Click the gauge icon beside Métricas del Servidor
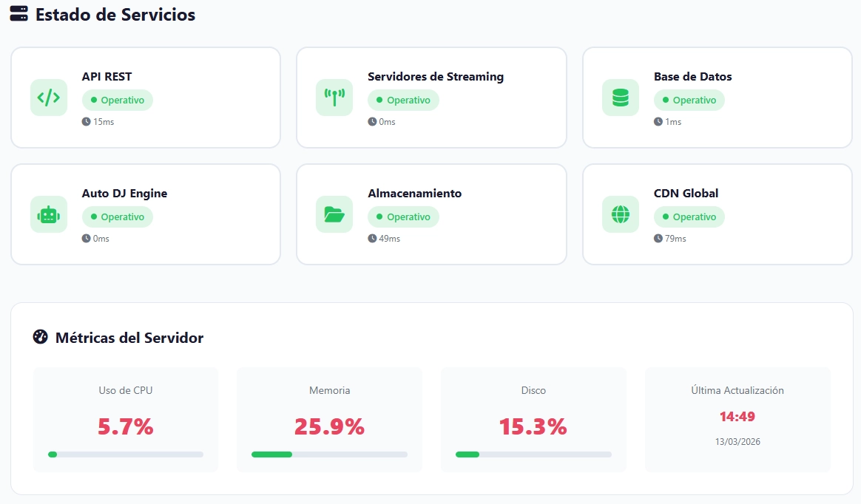861x504 pixels. (41, 337)
